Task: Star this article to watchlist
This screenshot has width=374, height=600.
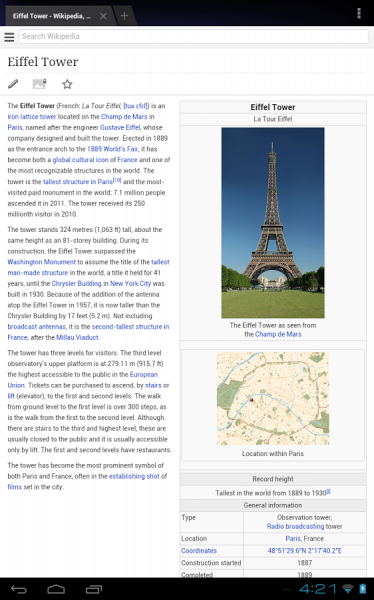Action: (67, 84)
